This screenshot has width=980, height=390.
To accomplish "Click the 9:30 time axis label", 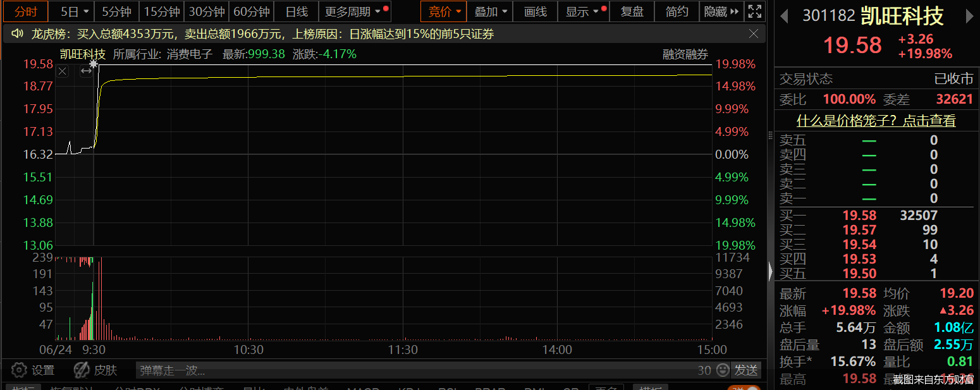I will (94, 350).
